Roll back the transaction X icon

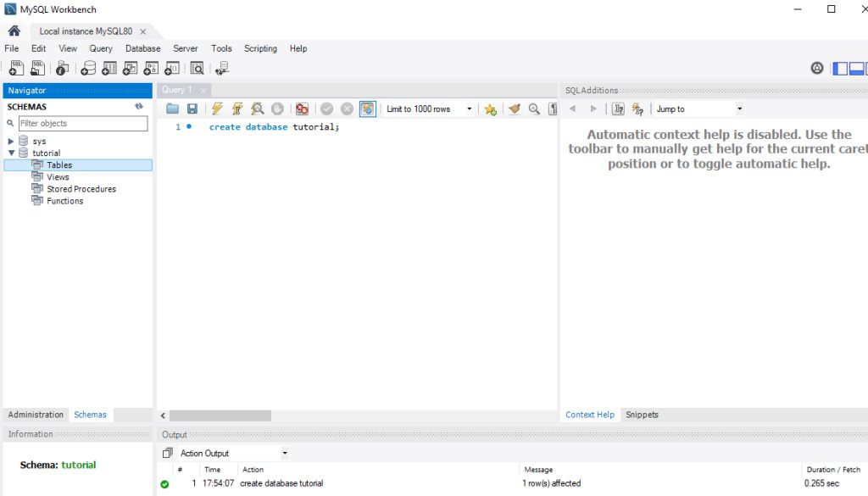(x=347, y=109)
